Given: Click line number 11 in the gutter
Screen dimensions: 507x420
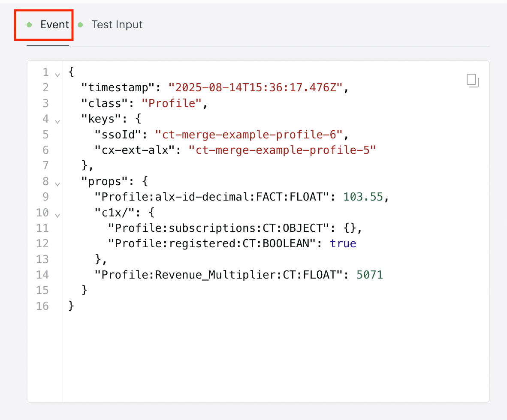Looking at the screenshot, I should coord(42,228).
